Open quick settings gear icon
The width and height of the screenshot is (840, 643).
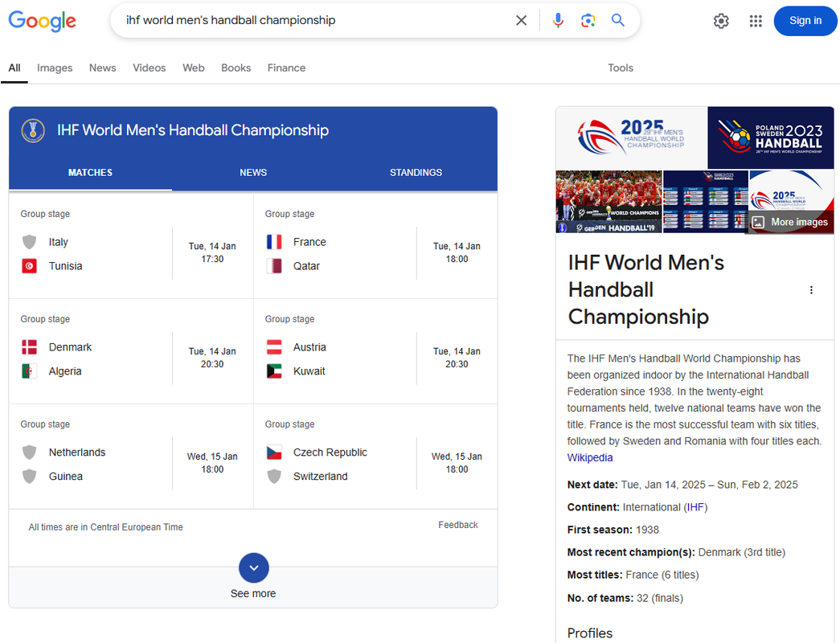pos(721,21)
